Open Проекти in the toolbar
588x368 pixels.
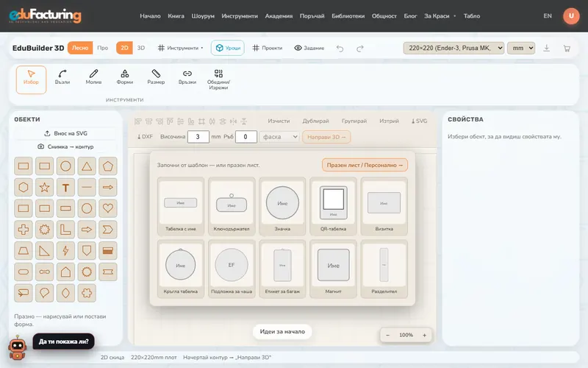(268, 48)
